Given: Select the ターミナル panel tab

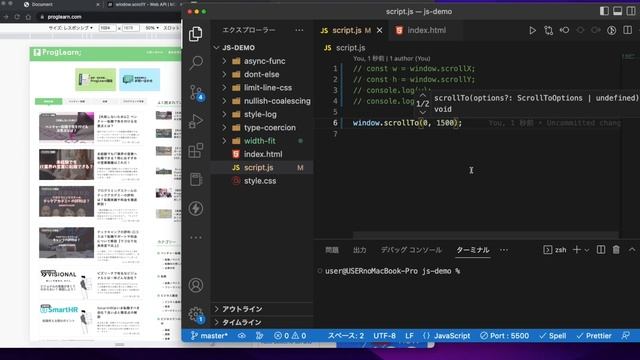Looking at the screenshot, I should point(473,250).
